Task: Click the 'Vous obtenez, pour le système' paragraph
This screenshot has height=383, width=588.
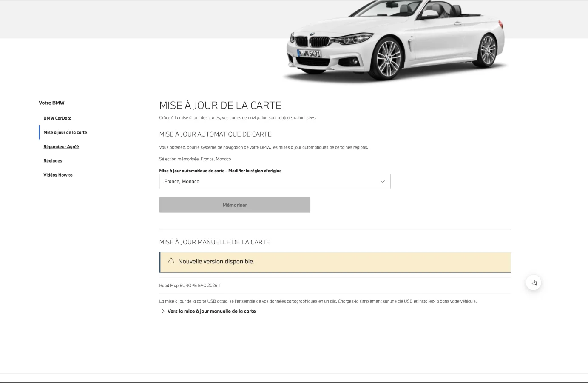Action: click(x=264, y=147)
